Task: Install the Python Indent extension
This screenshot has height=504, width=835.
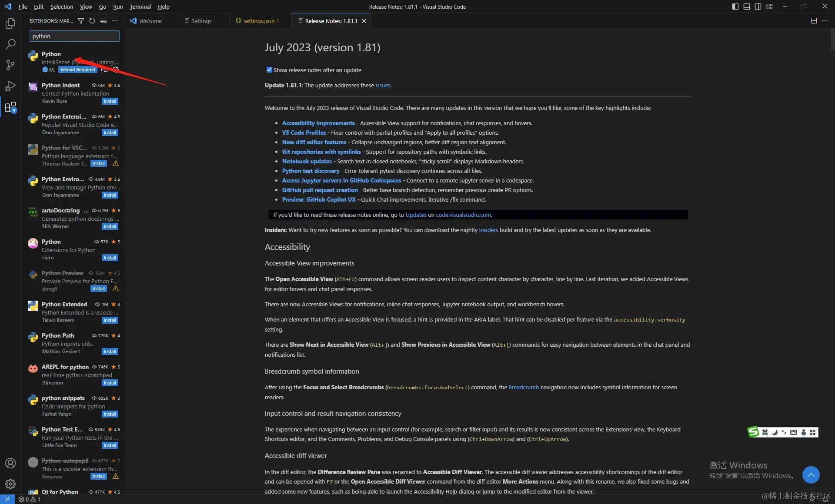Action: pos(110,101)
